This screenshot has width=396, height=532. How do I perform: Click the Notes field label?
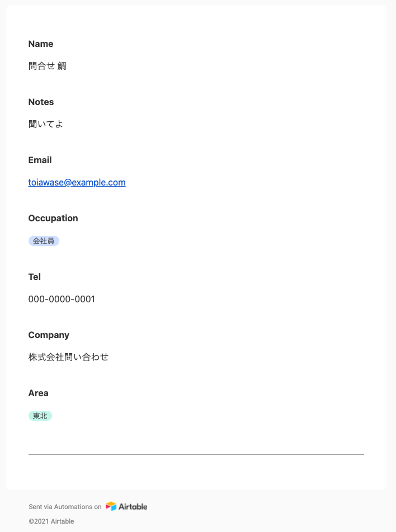click(x=41, y=102)
